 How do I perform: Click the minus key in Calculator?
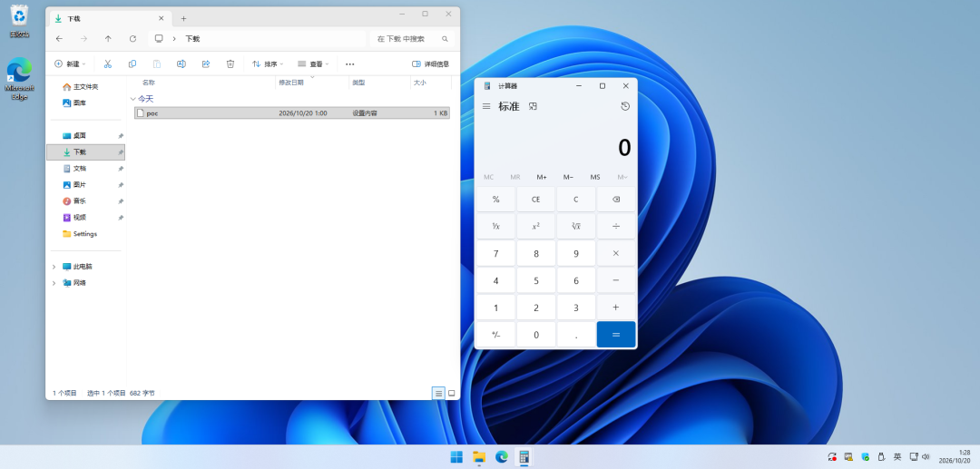[x=615, y=280]
